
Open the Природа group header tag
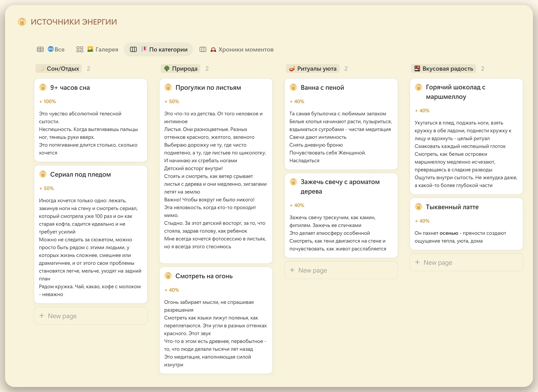[x=181, y=69]
